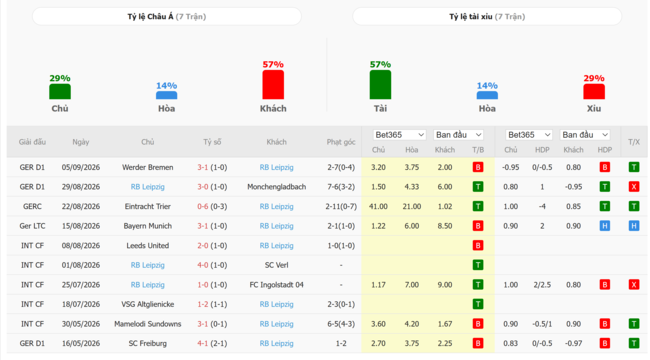
Task: Click the green Tài 57% bar
Action: pos(380,85)
